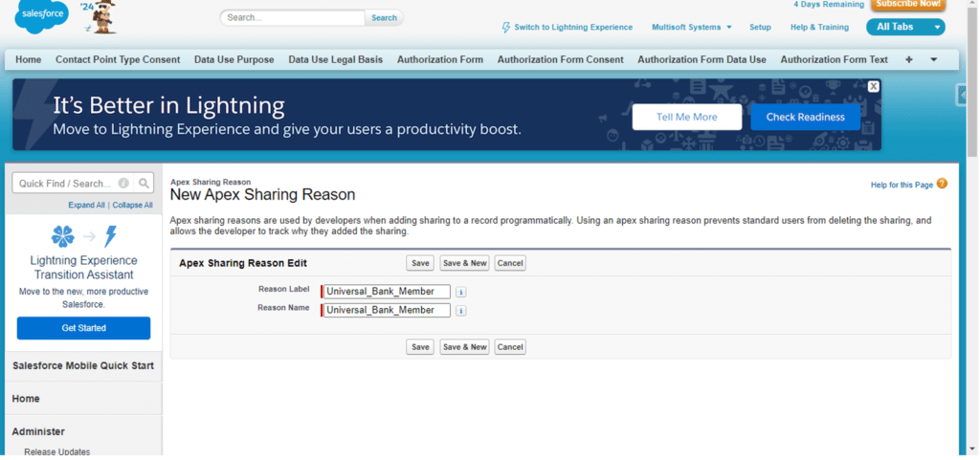Screen dimensions: 980x460
Task: Click inside the Reason Label field
Action: pos(387,292)
